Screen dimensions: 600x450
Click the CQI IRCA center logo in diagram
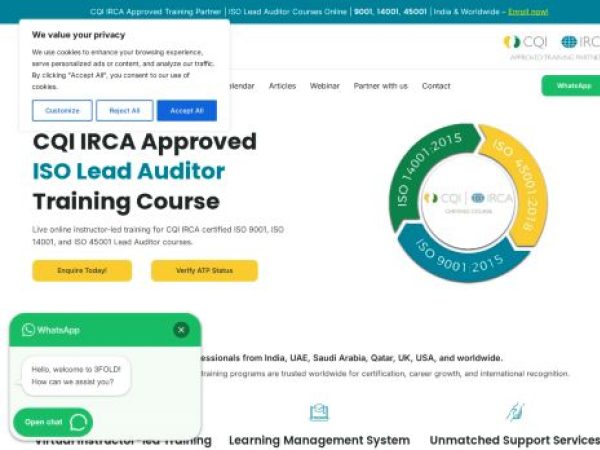pos(468,202)
